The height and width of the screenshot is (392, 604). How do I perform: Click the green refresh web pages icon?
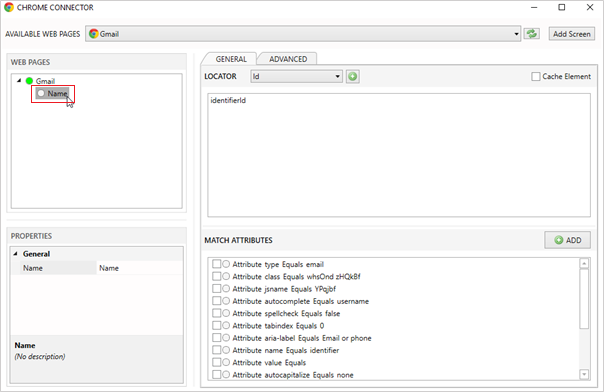pos(532,34)
